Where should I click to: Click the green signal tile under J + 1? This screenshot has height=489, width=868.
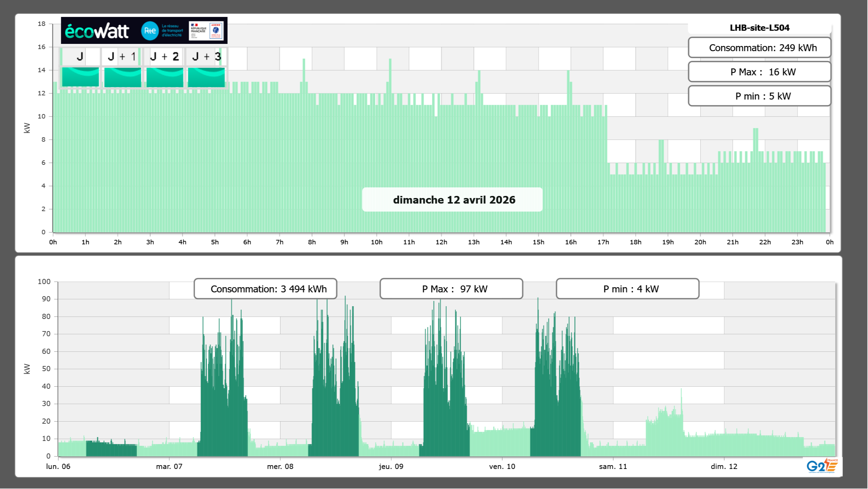[x=122, y=77]
